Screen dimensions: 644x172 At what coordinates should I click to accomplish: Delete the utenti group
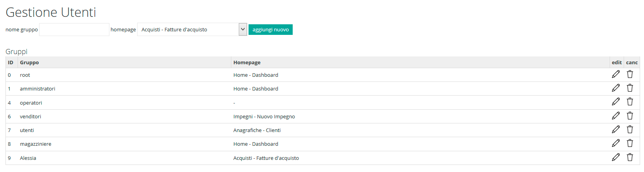tap(630, 129)
